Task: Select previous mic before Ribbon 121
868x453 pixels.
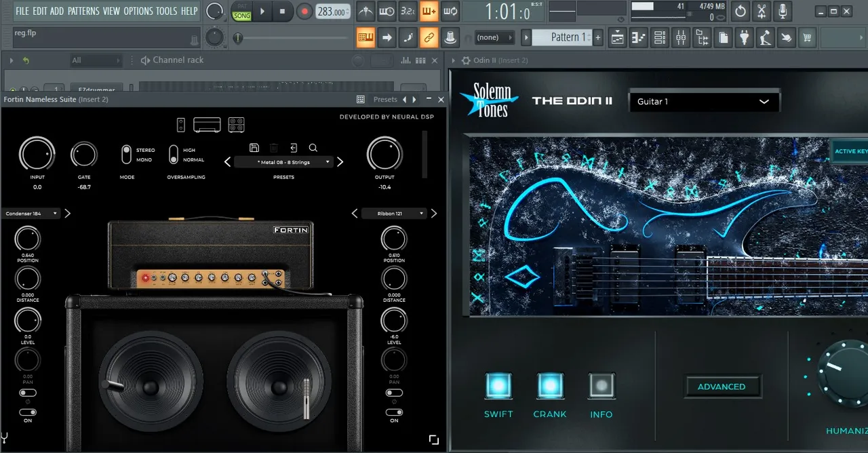Action: coord(354,214)
